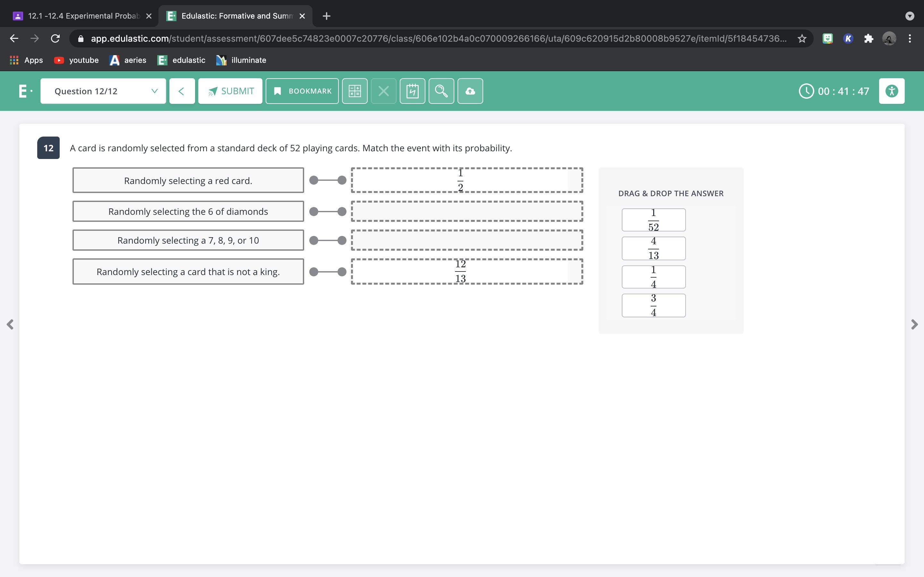Open the Chrome extensions puzzle icon
924x577 pixels.
[868, 38]
